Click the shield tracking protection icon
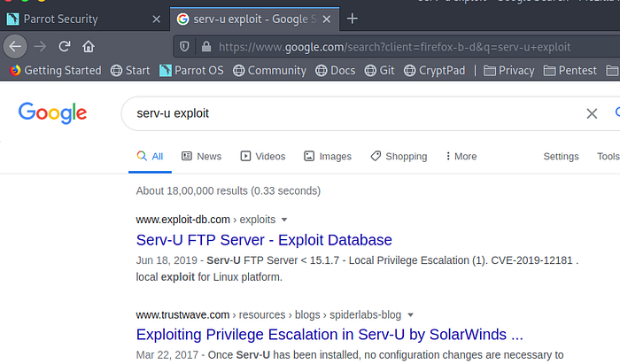The width and height of the screenshot is (620, 364). (x=184, y=46)
